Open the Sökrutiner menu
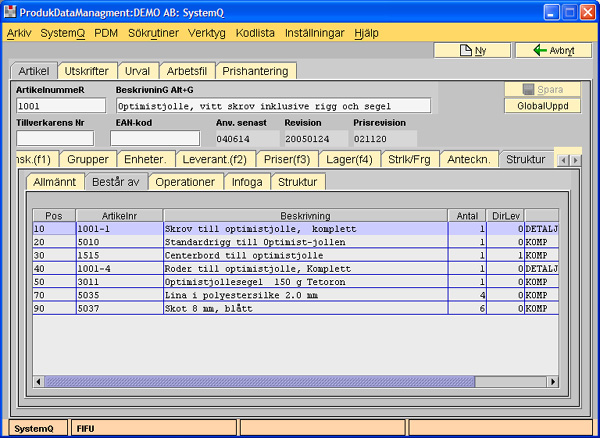600x438 pixels. point(153,33)
